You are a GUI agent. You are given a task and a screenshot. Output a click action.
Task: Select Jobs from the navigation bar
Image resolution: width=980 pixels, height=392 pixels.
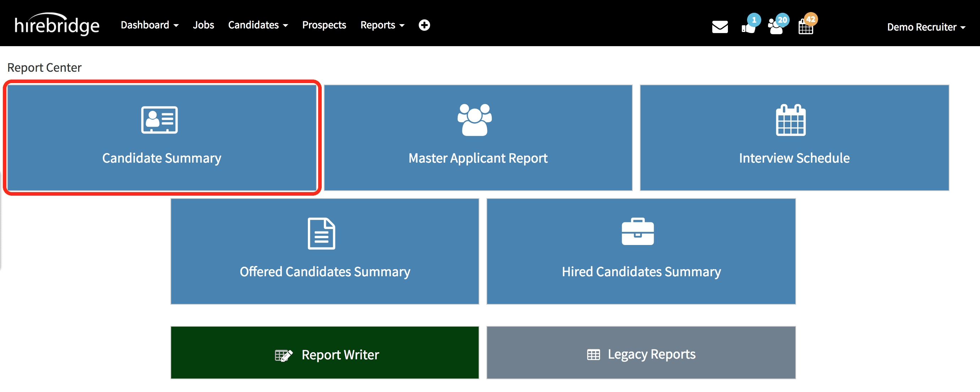click(x=204, y=25)
